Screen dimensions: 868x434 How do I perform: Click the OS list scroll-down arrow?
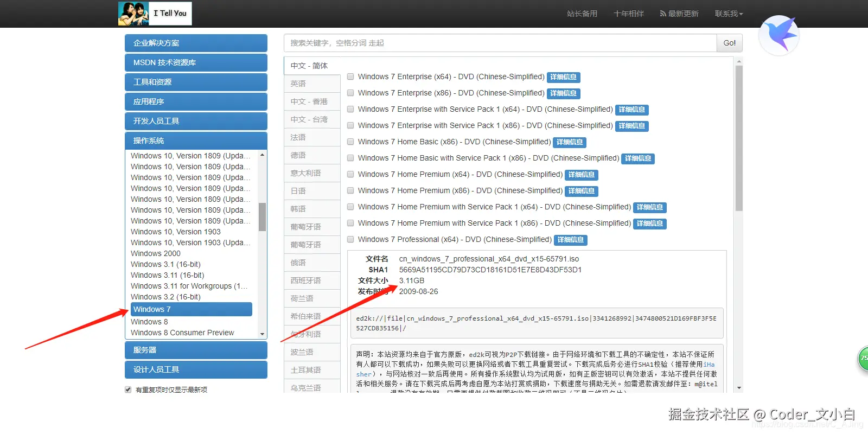click(263, 334)
